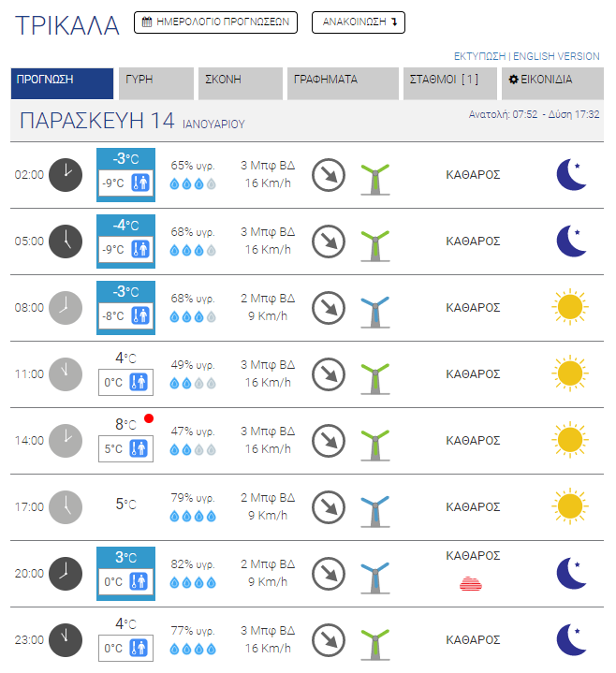Click the clock icon for 02:00
Screen dimensions: 616x673
pyautogui.click(x=66, y=174)
